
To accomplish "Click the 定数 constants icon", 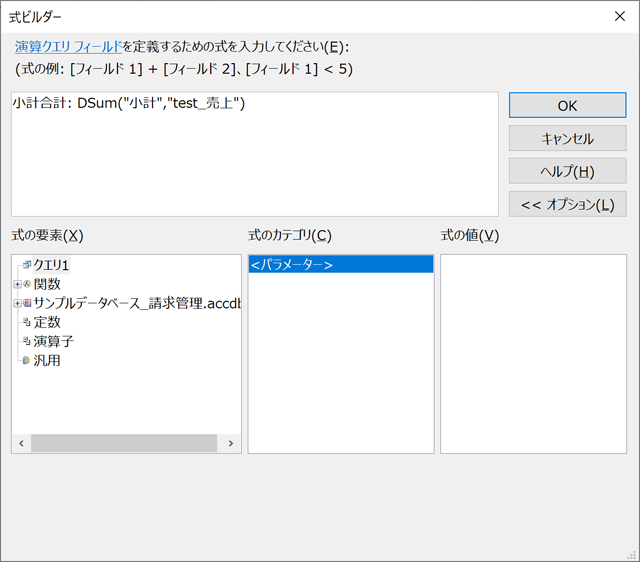I will coord(27,322).
